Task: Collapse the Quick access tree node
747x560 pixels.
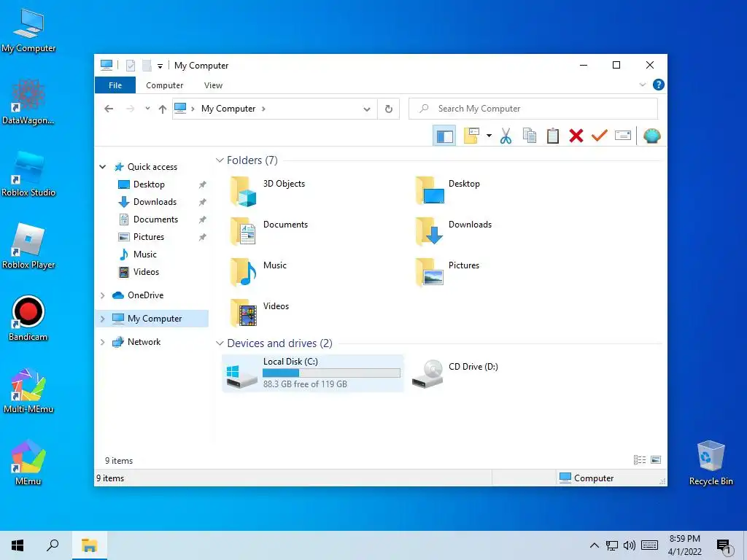Action: 102,167
